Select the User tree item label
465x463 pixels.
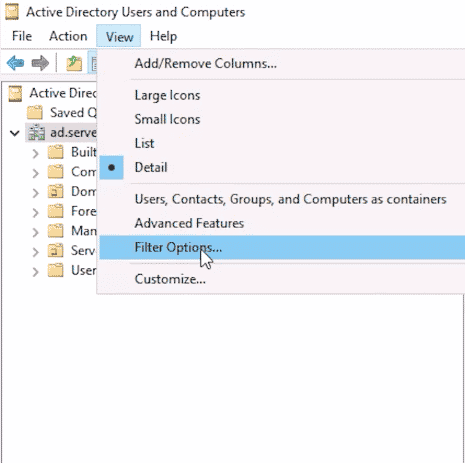point(84,270)
